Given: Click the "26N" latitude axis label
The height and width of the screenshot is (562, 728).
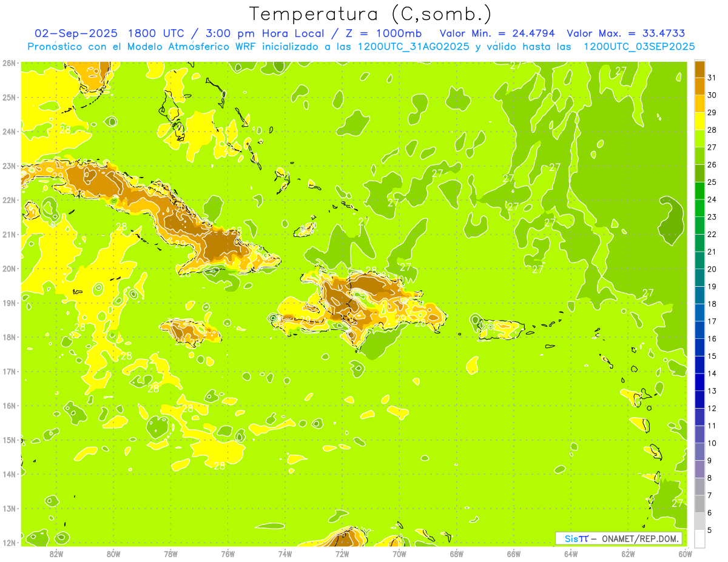Looking at the screenshot, I should point(9,63).
